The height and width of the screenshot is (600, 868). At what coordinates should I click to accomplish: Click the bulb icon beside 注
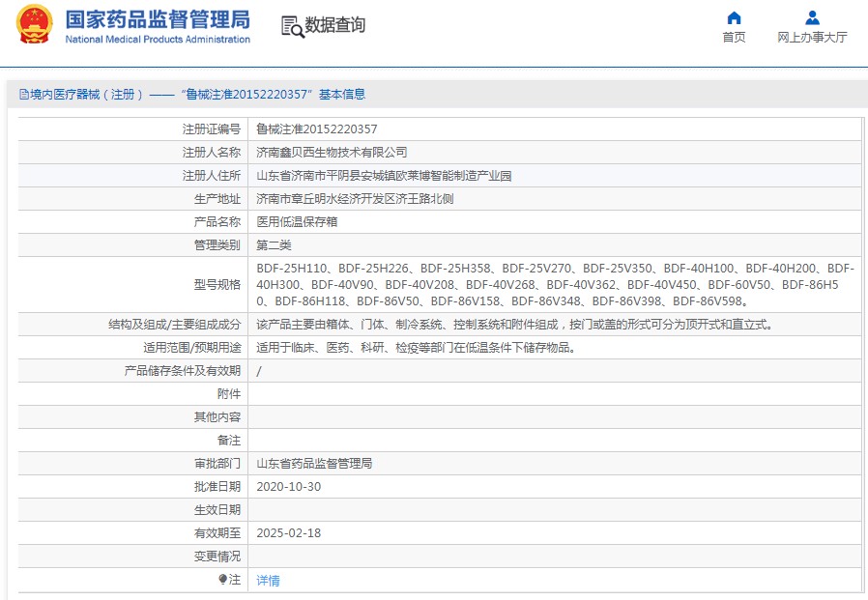point(222,579)
